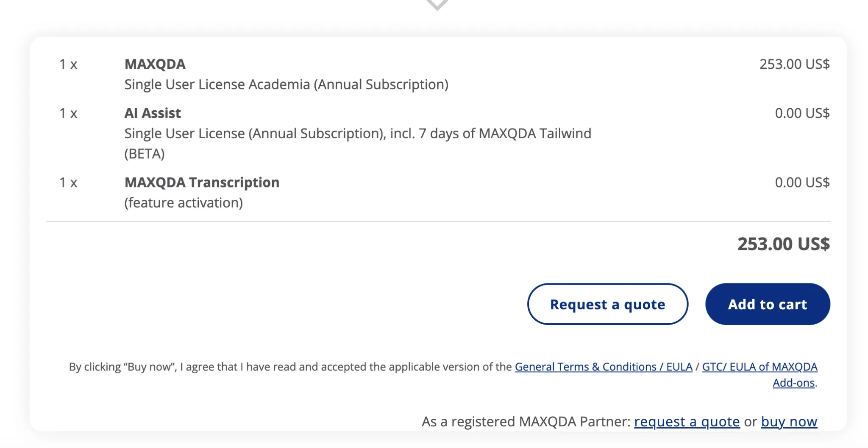Click the quantity '1 x' beside MAXQDA Transcription

68,183
